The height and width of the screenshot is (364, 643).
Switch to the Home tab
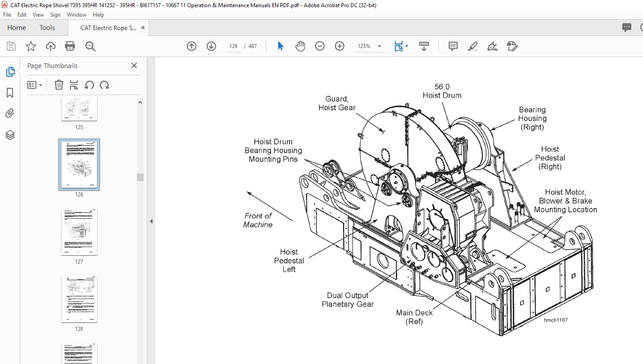pos(17,27)
